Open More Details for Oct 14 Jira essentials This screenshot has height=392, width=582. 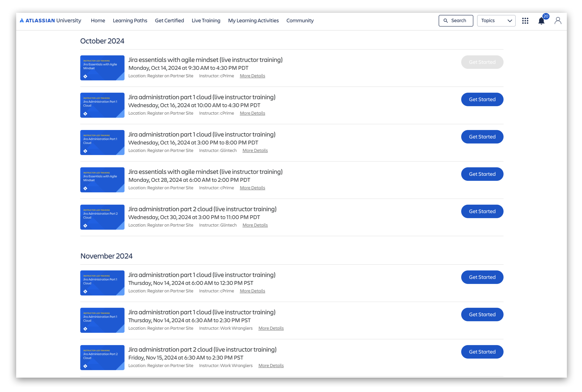[252, 76]
